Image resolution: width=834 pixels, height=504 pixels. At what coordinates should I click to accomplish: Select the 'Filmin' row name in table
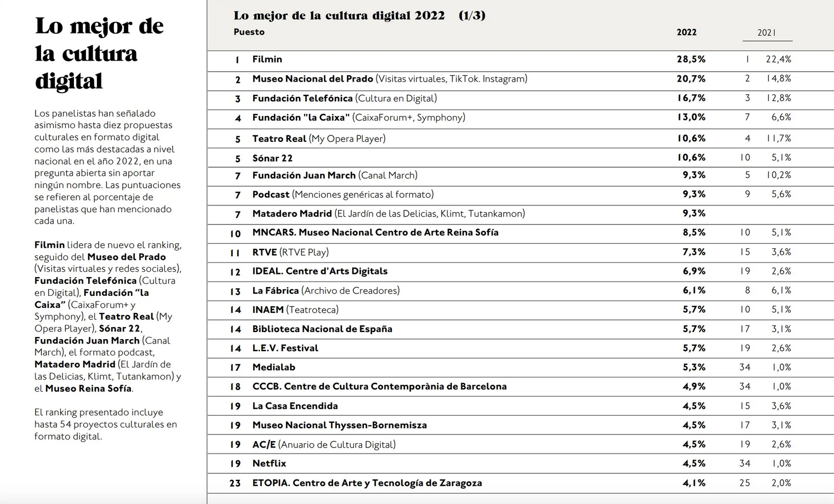267,59
